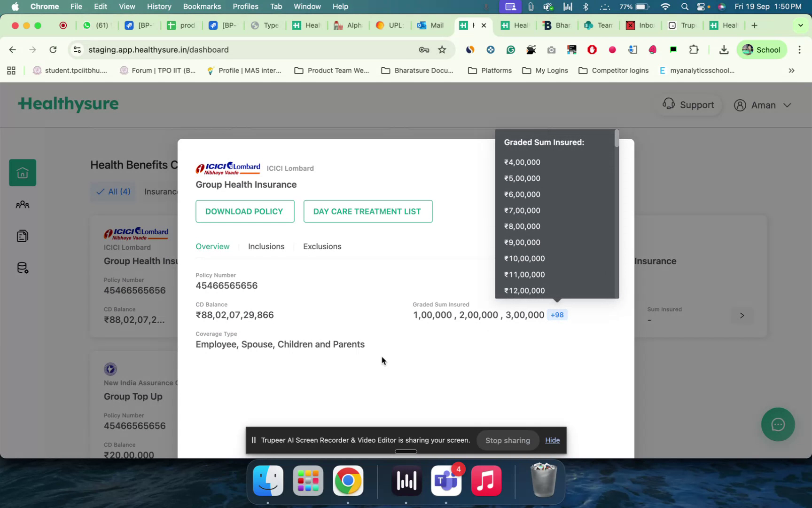Image resolution: width=812 pixels, height=508 pixels.
Task: Click the database settings icon in the sidebar
Action: pos(22,267)
